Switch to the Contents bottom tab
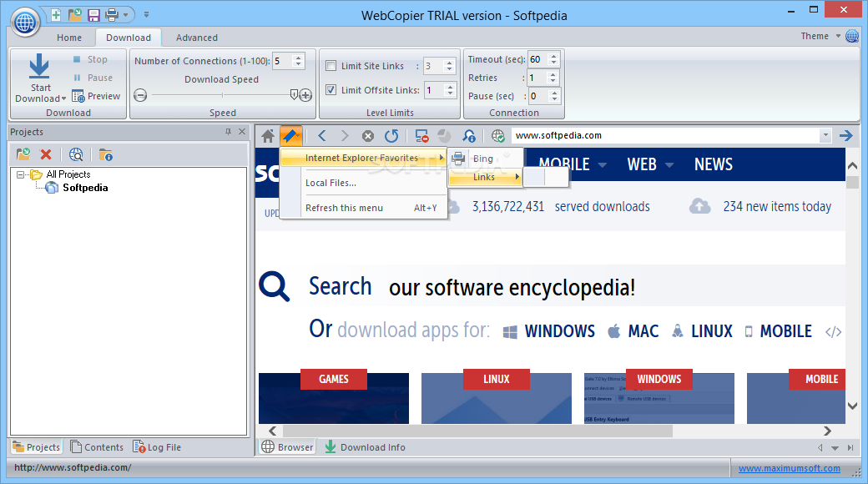Screen dimensions: 868x484 tap(97, 447)
